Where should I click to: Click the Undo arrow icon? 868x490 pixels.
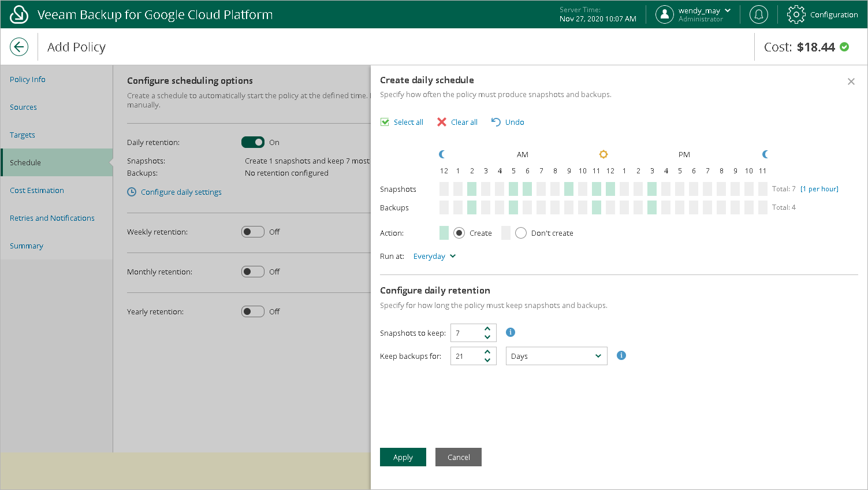pyautogui.click(x=496, y=122)
